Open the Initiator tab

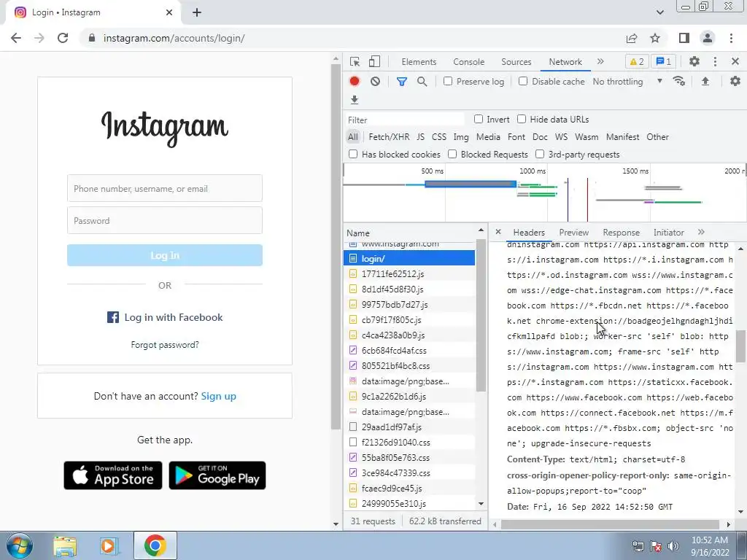point(668,233)
